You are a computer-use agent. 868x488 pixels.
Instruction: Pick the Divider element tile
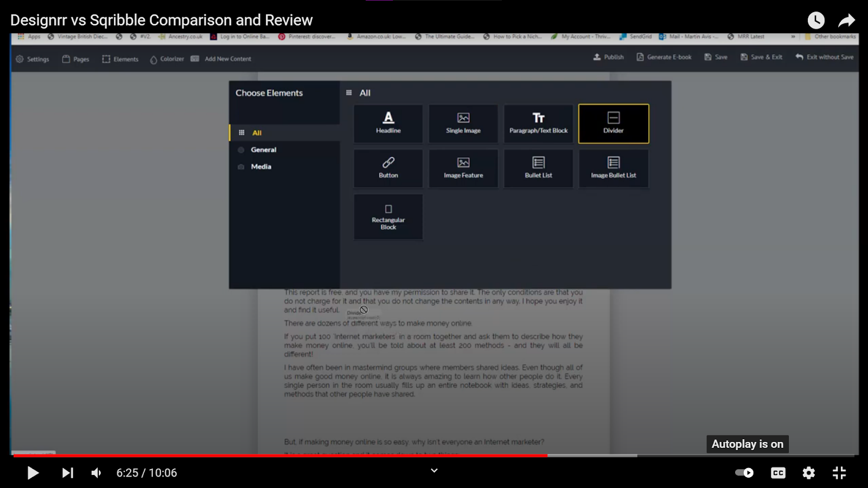tap(614, 124)
